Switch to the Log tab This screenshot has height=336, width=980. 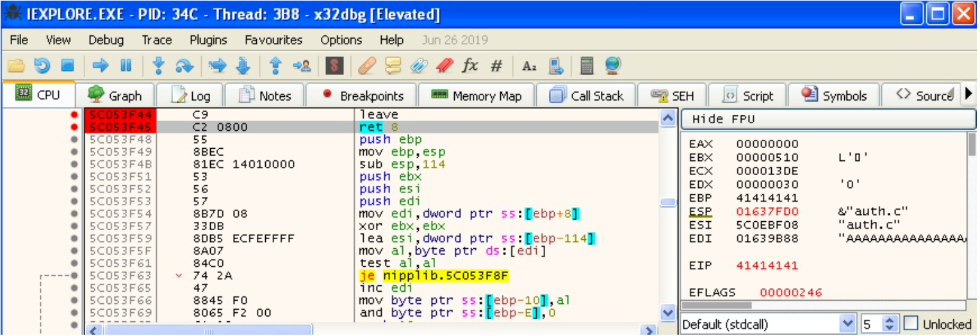click(190, 96)
